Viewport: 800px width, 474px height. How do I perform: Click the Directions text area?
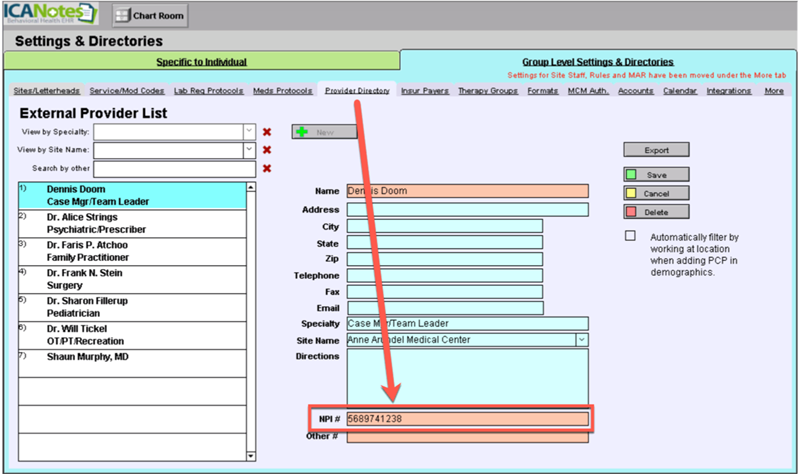[x=467, y=377]
